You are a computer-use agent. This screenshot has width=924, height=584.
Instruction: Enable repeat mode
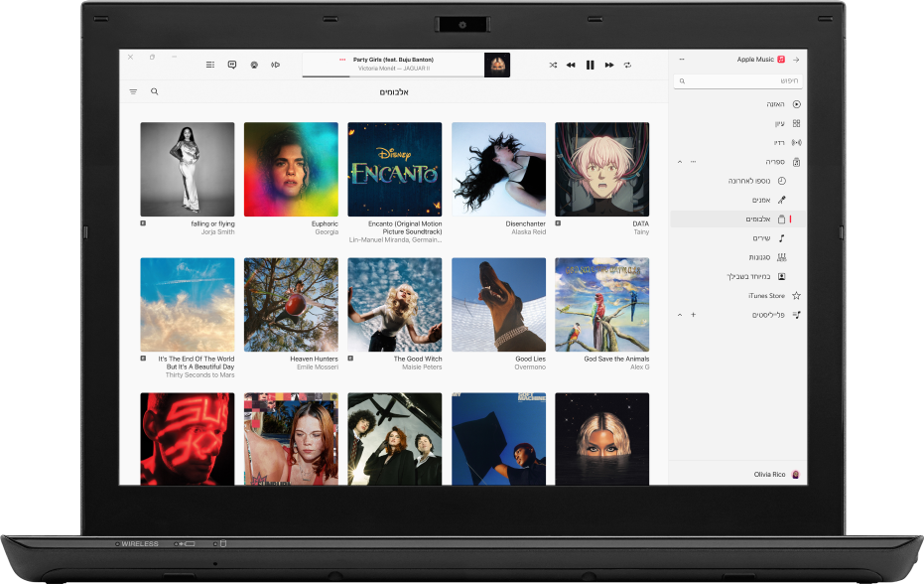626,65
